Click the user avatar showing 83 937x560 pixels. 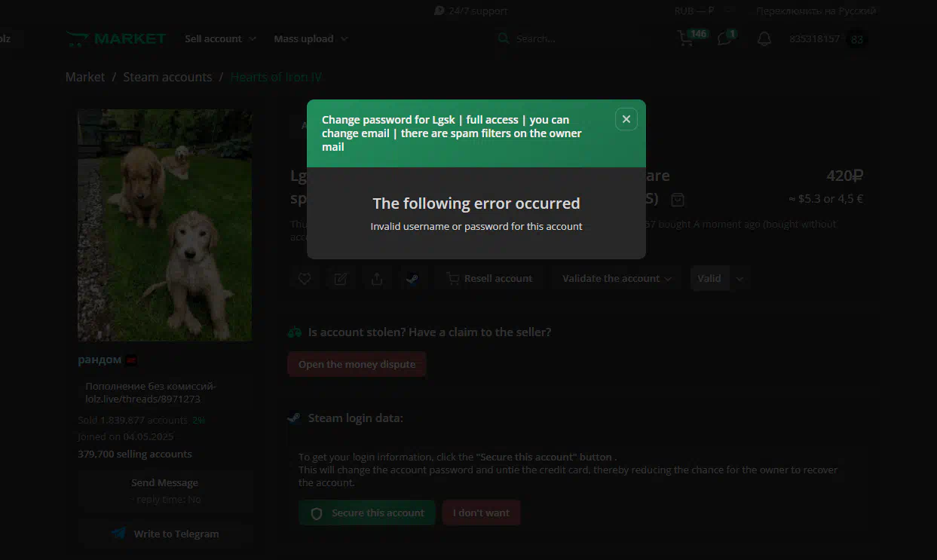pos(856,39)
